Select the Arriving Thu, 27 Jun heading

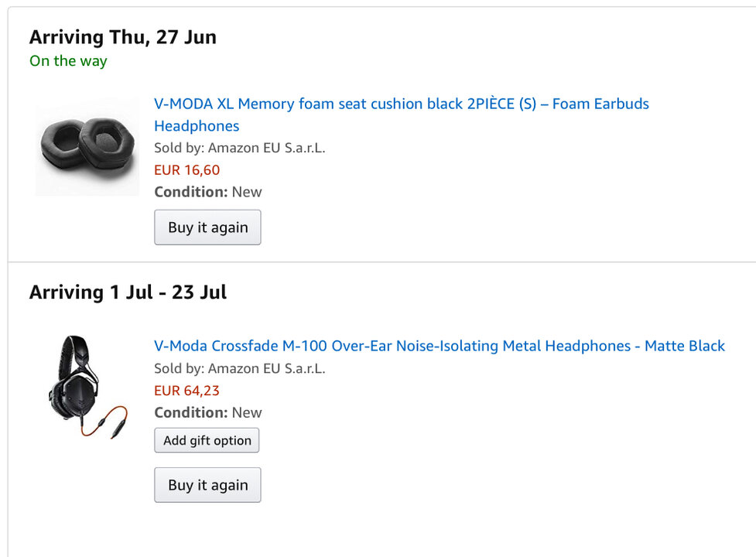pyautogui.click(x=122, y=37)
